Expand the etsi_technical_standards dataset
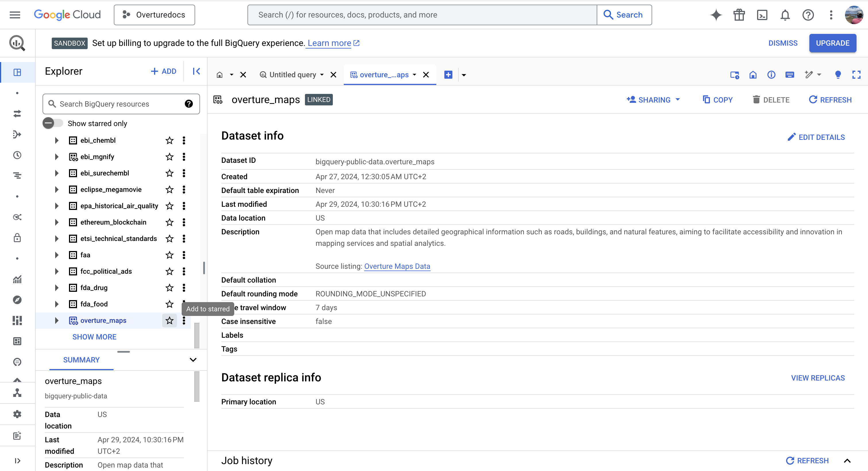 [57, 239]
